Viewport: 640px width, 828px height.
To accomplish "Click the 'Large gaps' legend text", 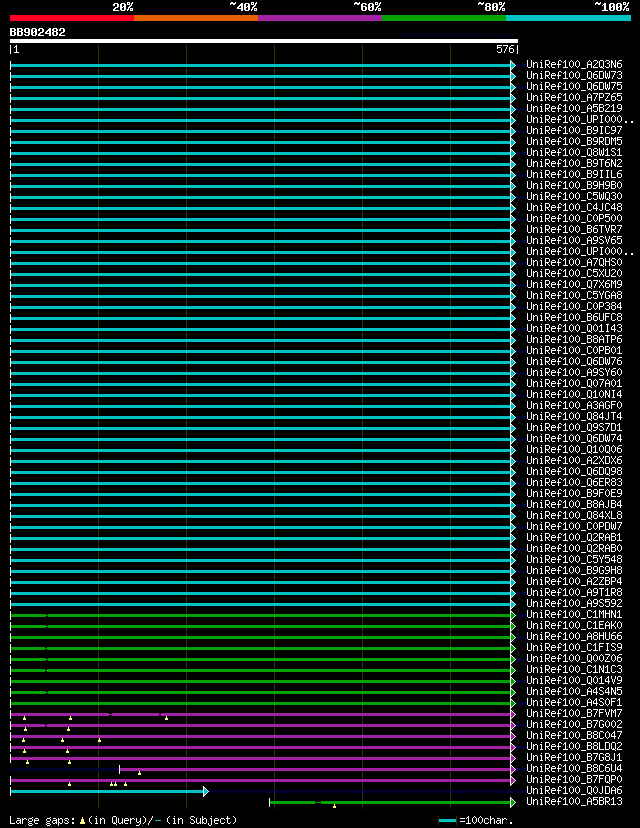I will [x=123, y=820].
